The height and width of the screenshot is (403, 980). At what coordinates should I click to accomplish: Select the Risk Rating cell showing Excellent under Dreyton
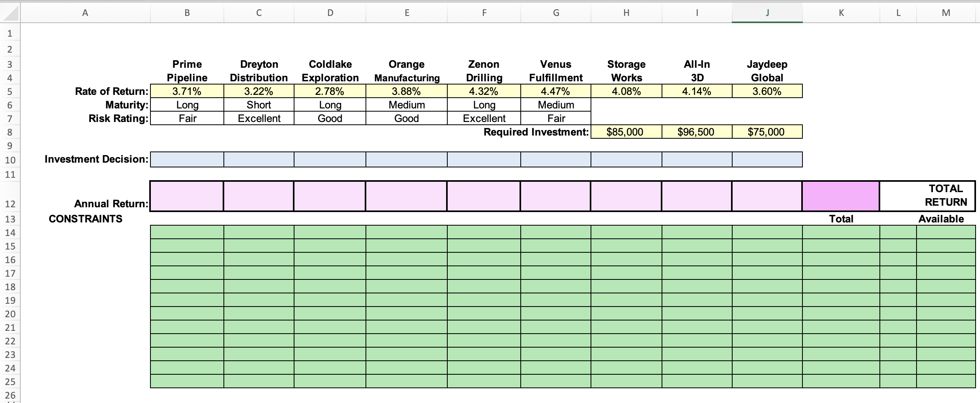coord(259,118)
